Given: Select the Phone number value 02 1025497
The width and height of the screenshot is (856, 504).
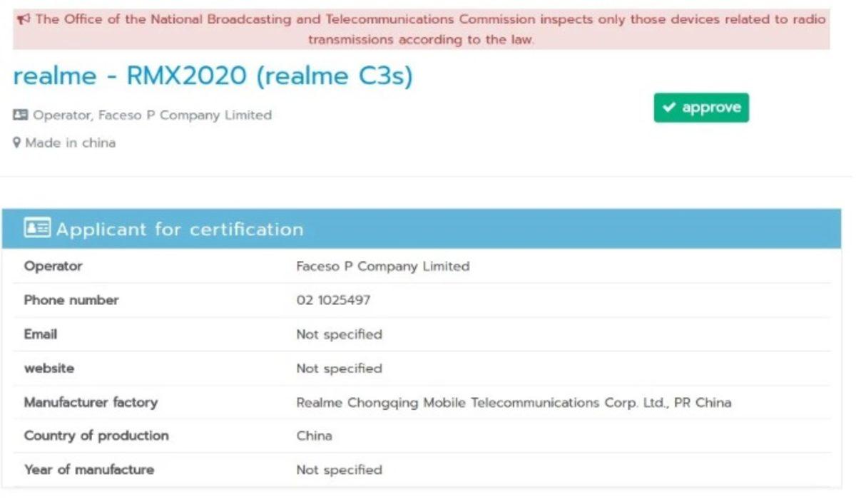Looking at the screenshot, I should tap(333, 300).
